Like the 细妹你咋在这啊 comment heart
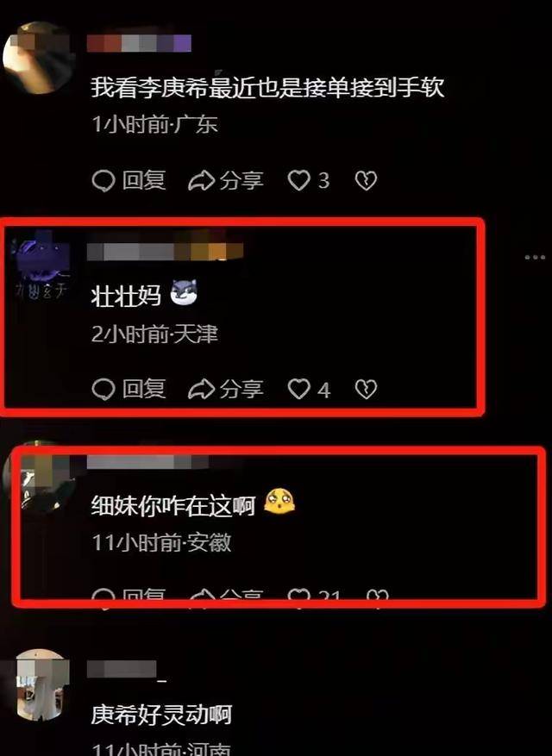552x756 pixels. pos(298,596)
